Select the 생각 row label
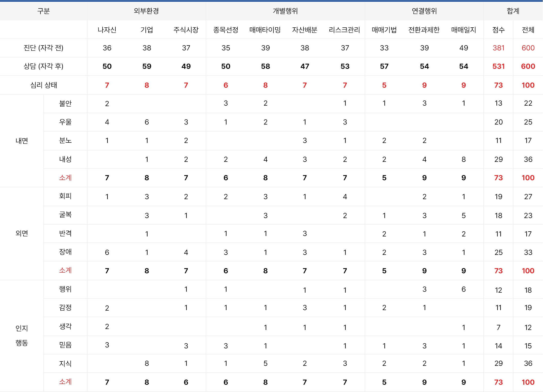This screenshot has width=543, height=392. 65,326
